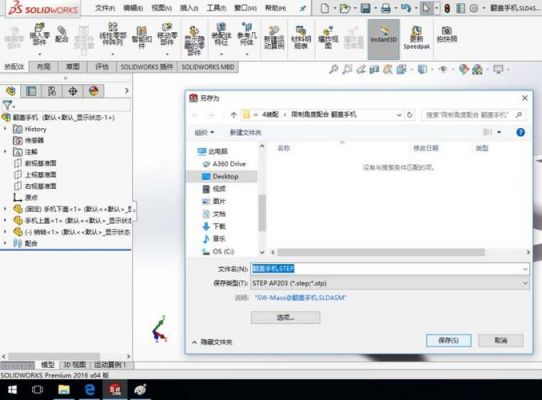Viewport: 542px width, 400px height.
Task: Select A360 Drive in dialog navigation pane
Action: pyautogui.click(x=224, y=164)
